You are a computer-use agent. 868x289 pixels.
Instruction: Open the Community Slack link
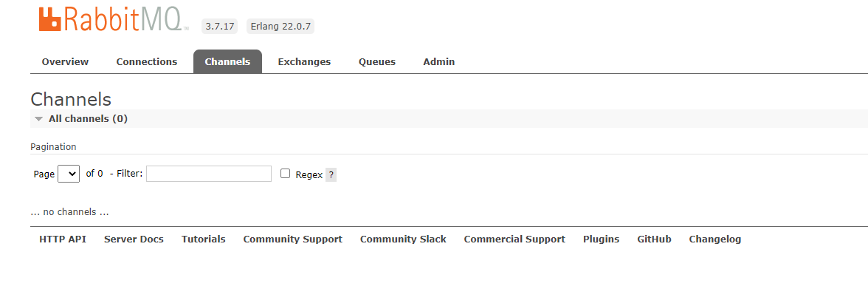[x=403, y=239]
